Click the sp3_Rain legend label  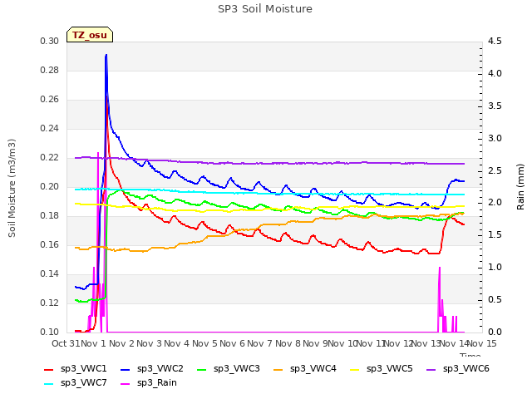[157, 382]
